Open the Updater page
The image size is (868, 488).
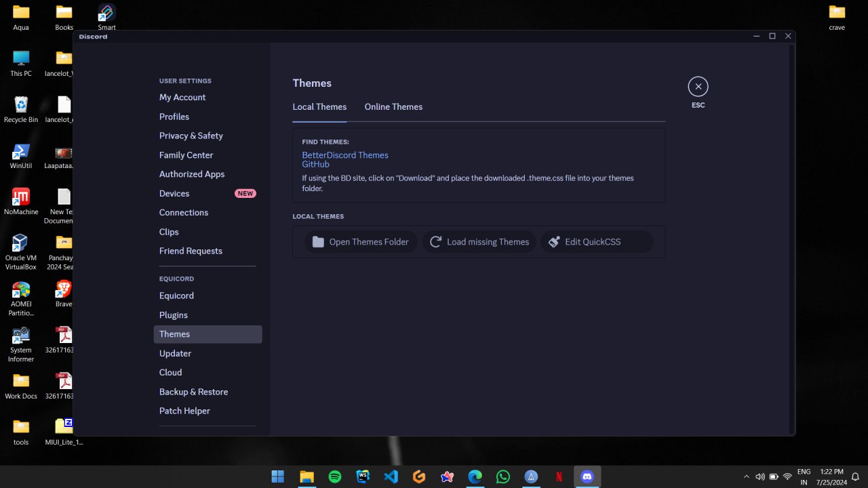click(x=208, y=353)
